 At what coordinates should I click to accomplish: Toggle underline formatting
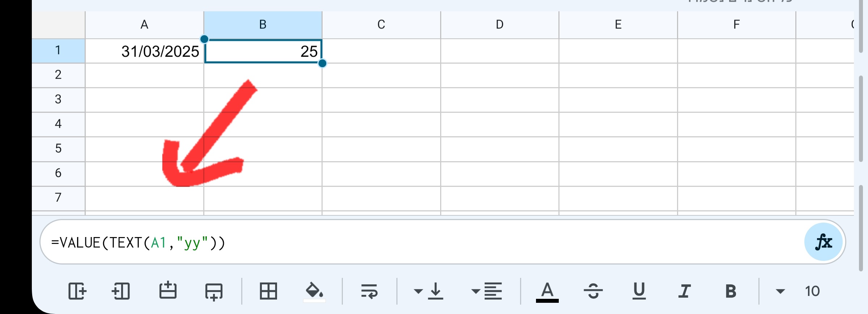pos(638,291)
